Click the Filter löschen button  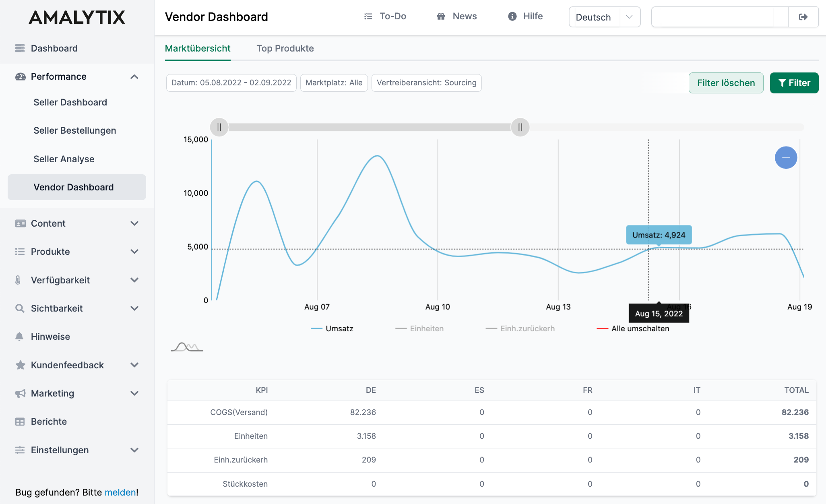click(x=726, y=83)
